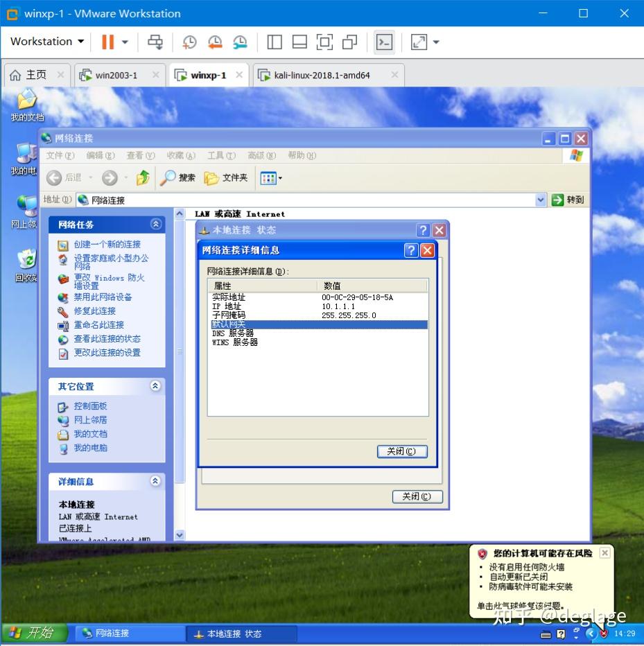644x646 pixels.
Task: Click the 转到 go button
Action: (x=568, y=200)
